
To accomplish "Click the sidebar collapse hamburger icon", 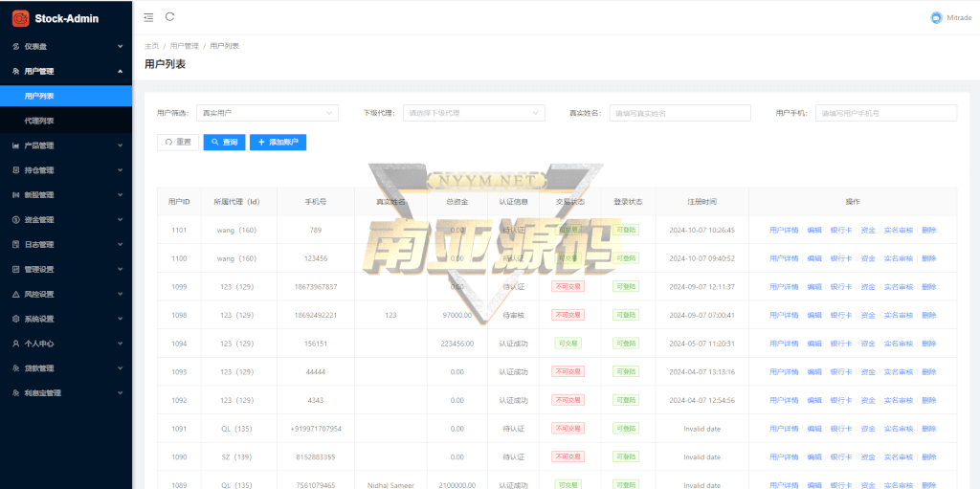I will click(x=148, y=17).
